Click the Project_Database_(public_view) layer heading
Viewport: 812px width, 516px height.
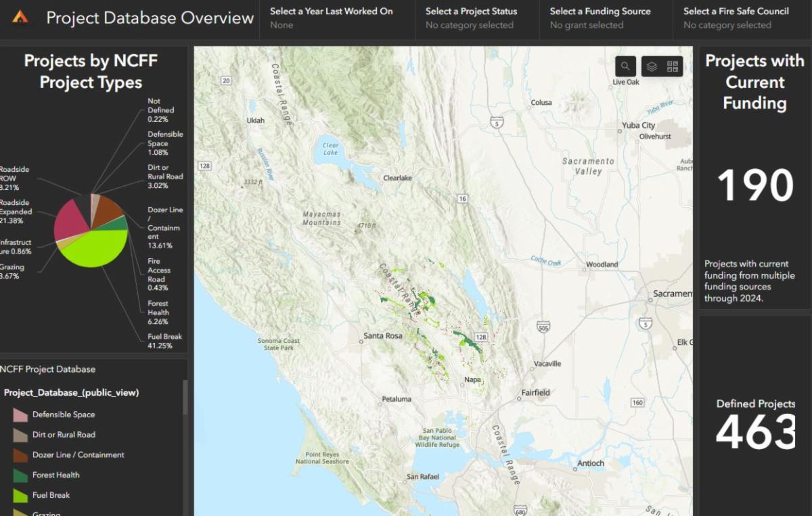tap(71, 393)
